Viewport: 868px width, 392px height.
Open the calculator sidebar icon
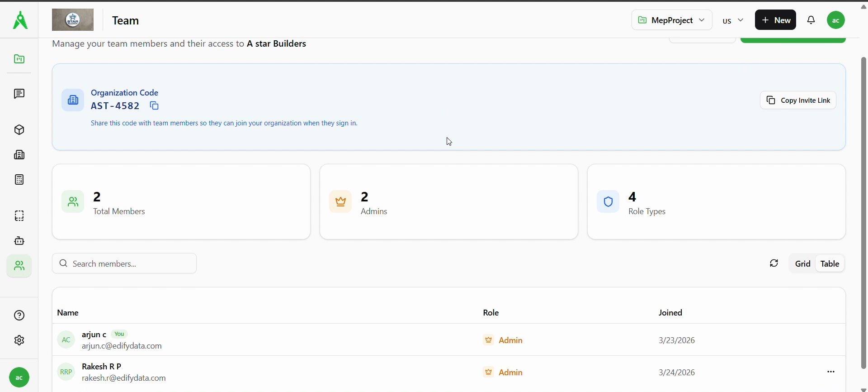click(19, 180)
